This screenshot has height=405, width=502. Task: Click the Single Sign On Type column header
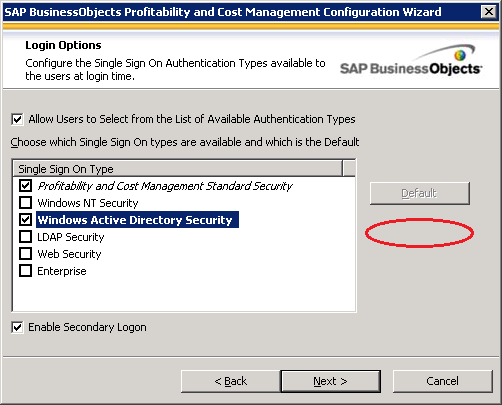tap(178, 169)
